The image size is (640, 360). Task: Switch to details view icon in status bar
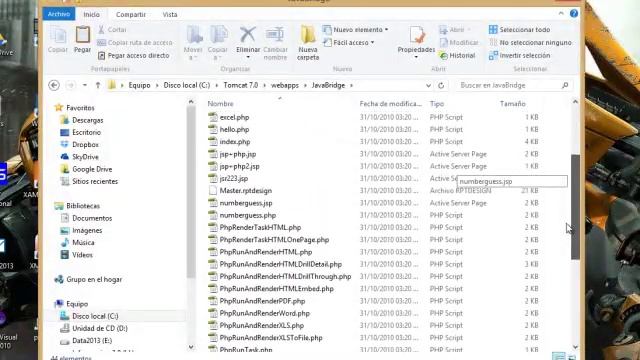(559, 356)
